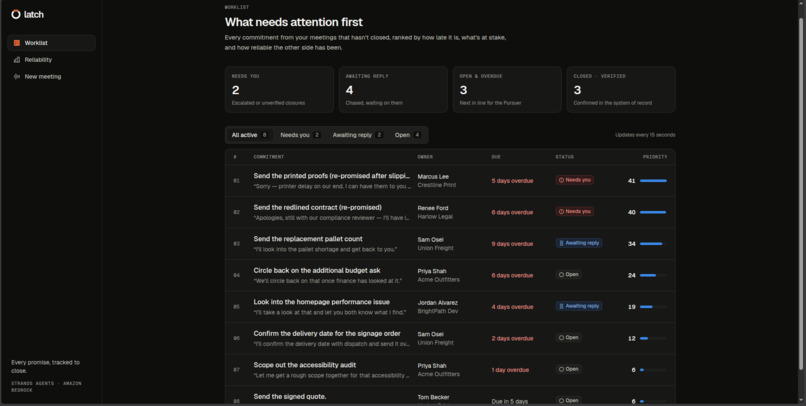Select the Open filter tab
Screen dimensions: 806x406
[x=408, y=135]
